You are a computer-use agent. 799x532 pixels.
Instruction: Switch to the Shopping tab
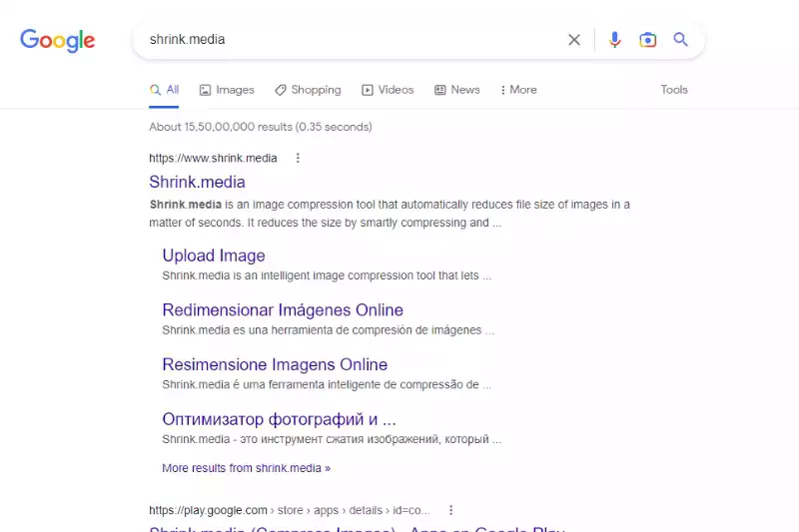coord(308,90)
